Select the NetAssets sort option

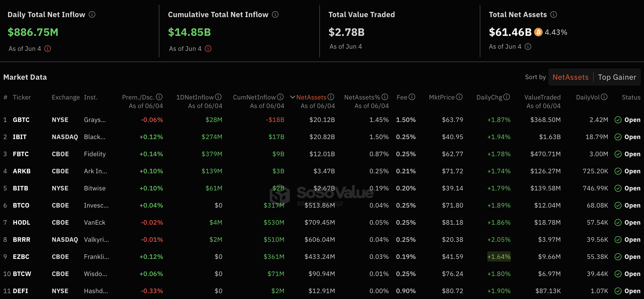coord(570,77)
